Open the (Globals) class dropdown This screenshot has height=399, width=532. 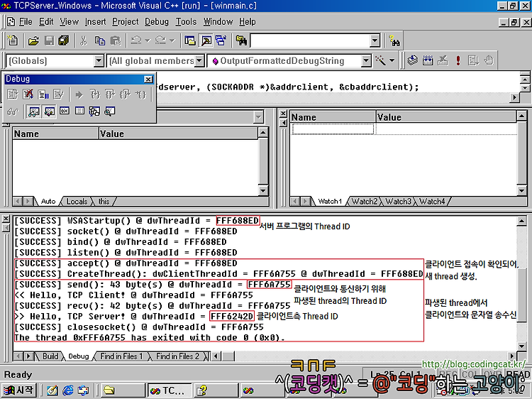pos(99,61)
